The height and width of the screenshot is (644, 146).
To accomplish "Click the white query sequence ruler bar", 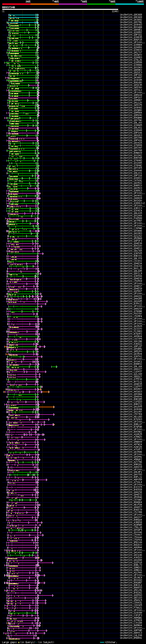I will pos(60,10).
